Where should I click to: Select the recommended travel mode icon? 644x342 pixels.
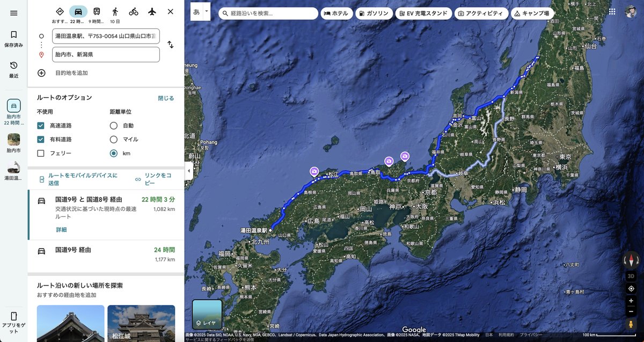[x=60, y=11]
